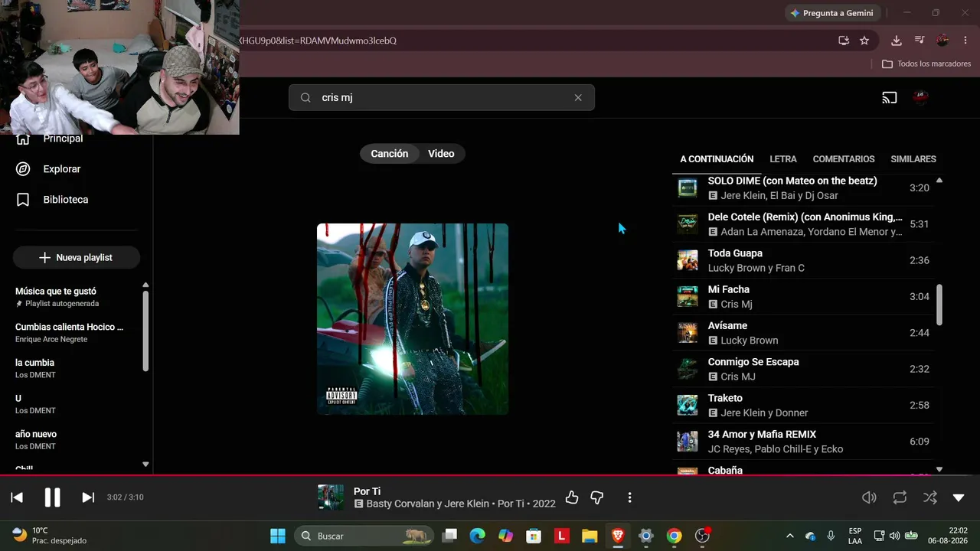Click the Mi Facha queue thumbnail
The width and height of the screenshot is (980, 551).
pos(688,296)
